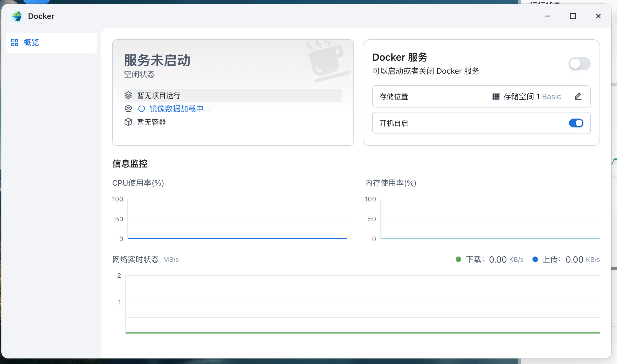Click the storage volume icon beside 存储空间 1
Viewport: 617px width, 364px height.
click(496, 96)
